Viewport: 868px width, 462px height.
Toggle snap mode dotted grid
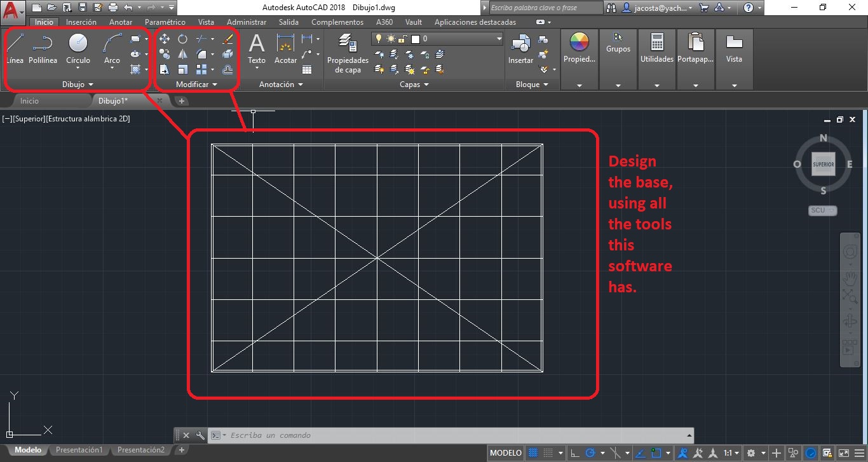click(548, 453)
